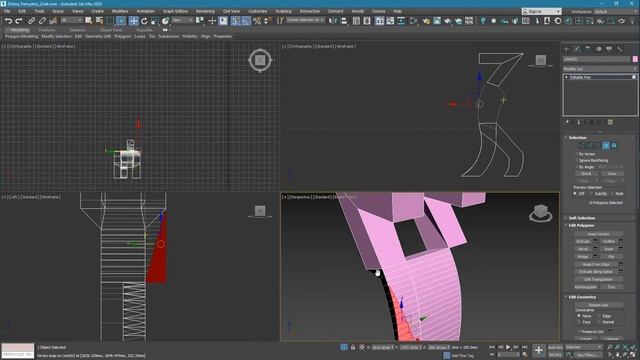This screenshot has height=360, width=640.
Task: Toggle the Angle Snap icon
Action: pos(246,21)
